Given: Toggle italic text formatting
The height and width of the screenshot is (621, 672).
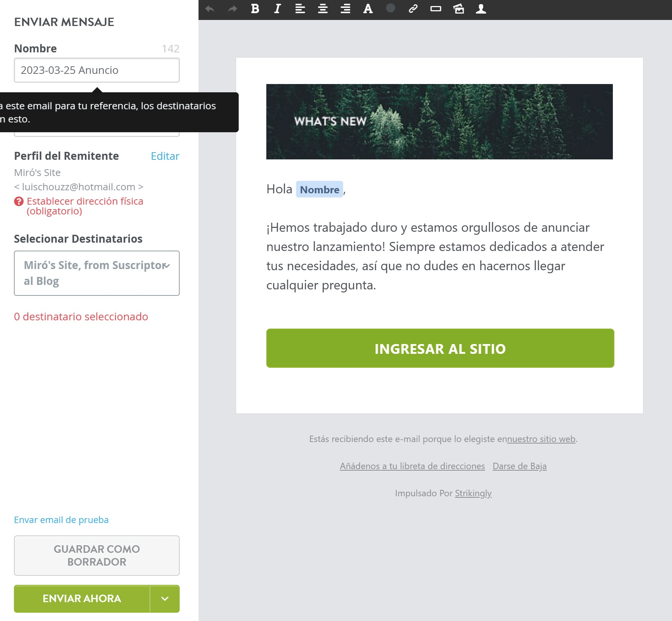Looking at the screenshot, I should click(278, 9).
